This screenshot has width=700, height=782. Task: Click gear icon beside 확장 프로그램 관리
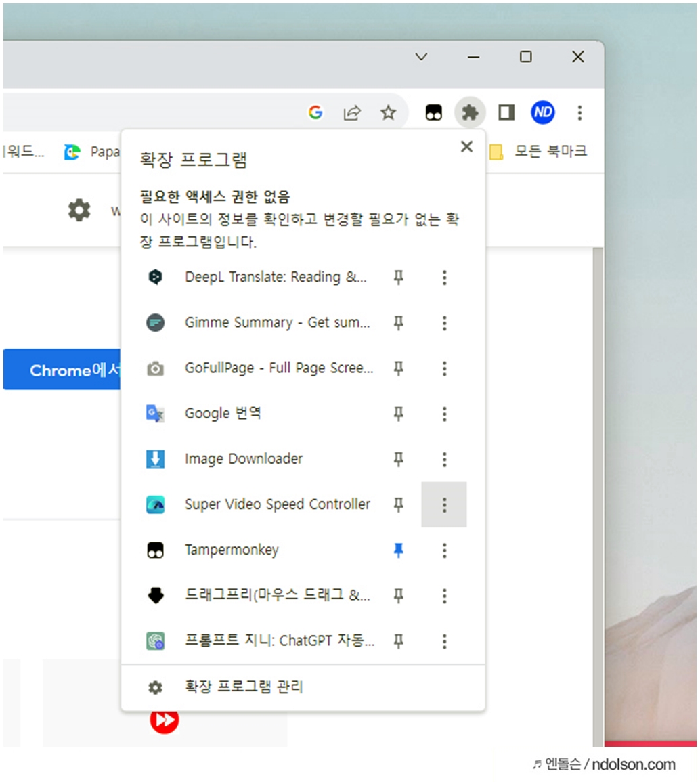pyautogui.click(x=156, y=687)
